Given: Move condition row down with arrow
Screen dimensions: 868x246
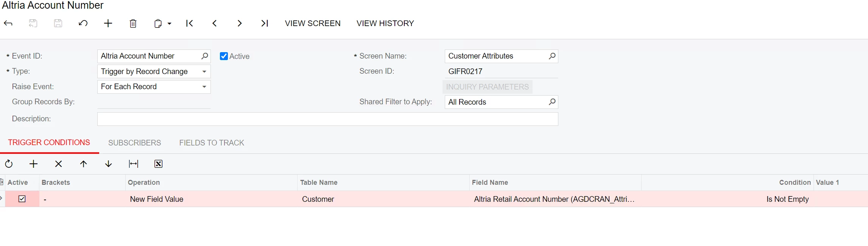Looking at the screenshot, I should (x=108, y=164).
